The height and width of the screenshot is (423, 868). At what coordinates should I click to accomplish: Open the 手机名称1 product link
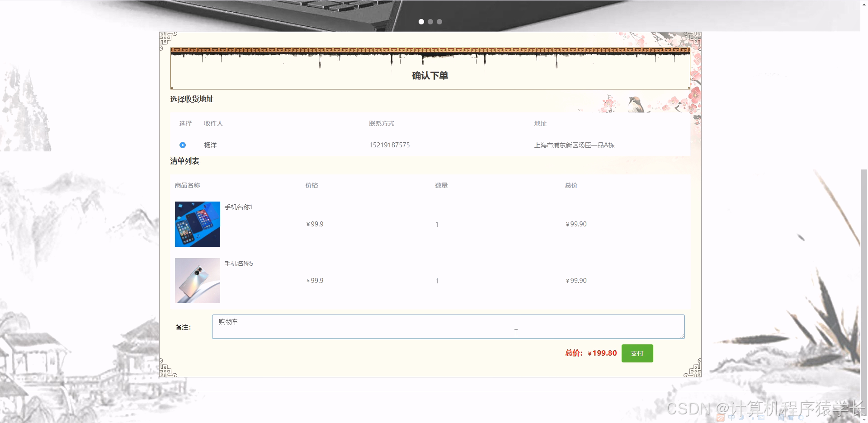pos(238,207)
